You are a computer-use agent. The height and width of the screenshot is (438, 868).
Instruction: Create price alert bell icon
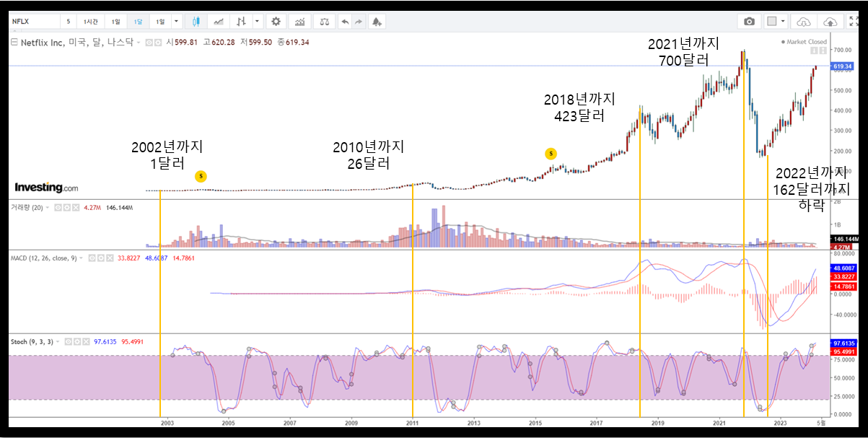coord(376,22)
